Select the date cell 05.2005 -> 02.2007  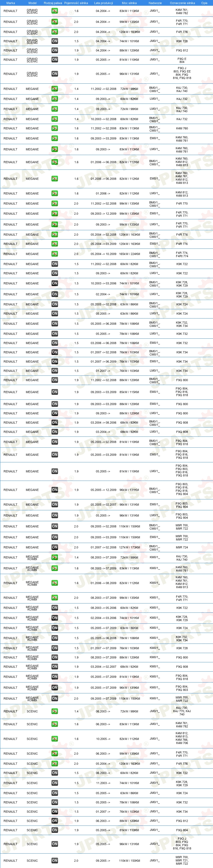(104, 505)
